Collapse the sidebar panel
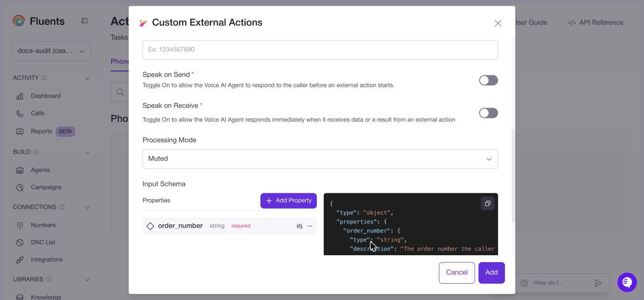 [84, 21]
